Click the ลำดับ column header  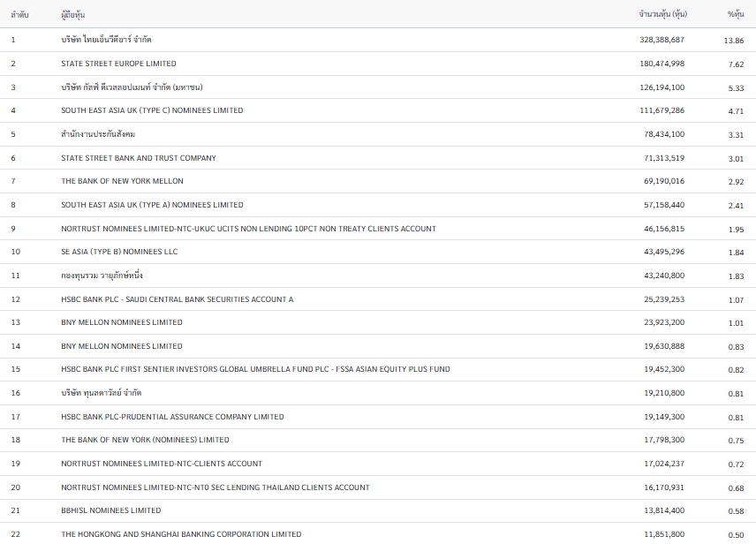click(19, 15)
